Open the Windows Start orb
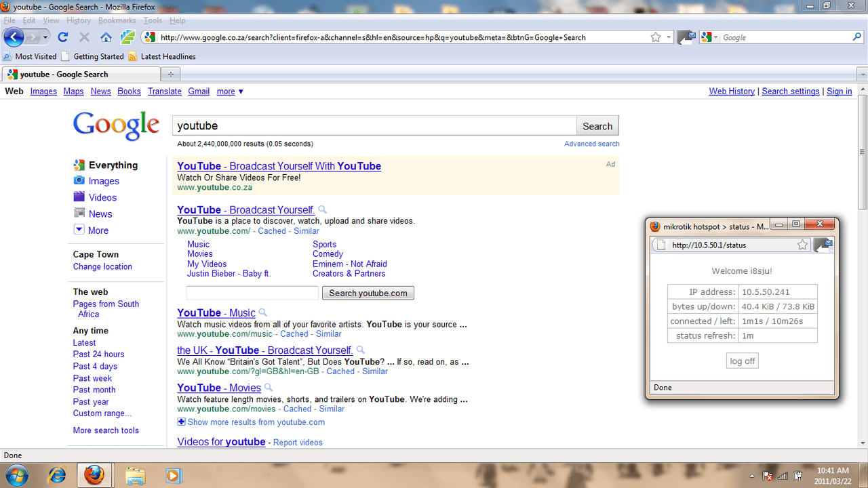The image size is (868, 488). click(x=16, y=475)
